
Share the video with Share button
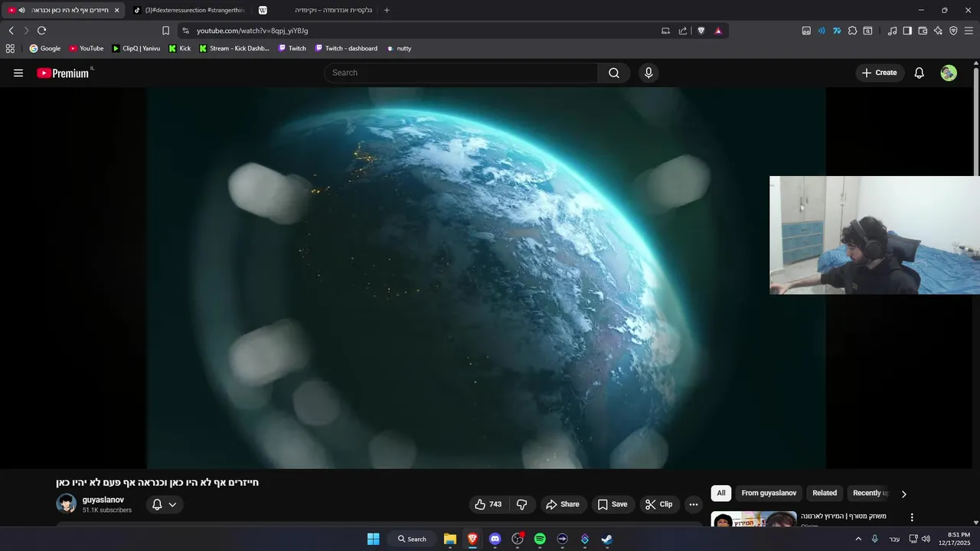[562, 504]
